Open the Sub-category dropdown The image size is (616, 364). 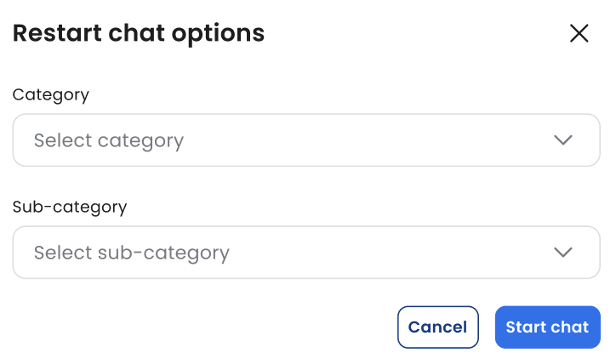[x=306, y=253]
